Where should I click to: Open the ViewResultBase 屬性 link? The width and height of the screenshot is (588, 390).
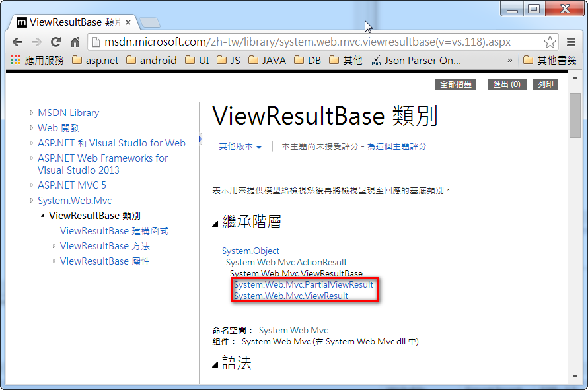(105, 261)
